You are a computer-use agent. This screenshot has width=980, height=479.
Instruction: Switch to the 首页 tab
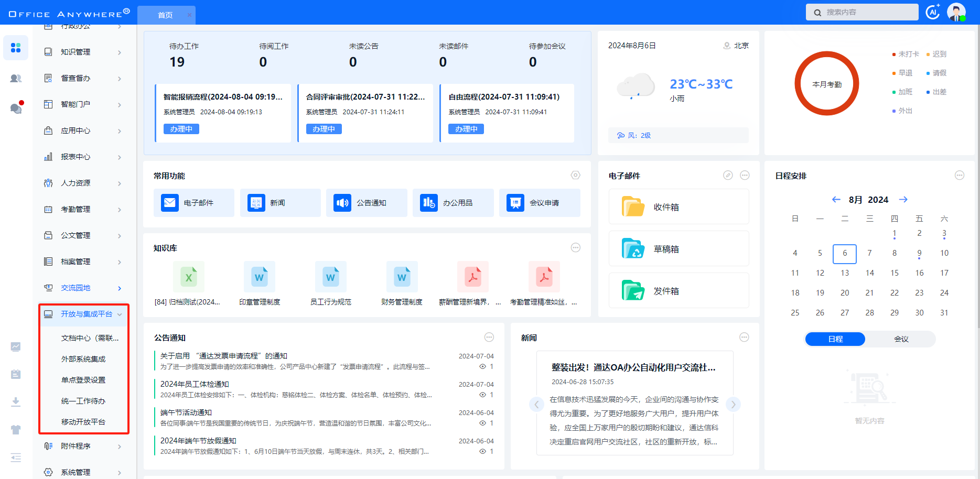[x=165, y=15]
